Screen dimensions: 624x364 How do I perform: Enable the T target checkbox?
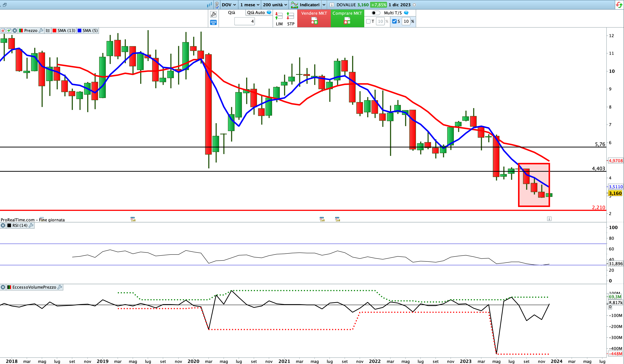click(x=368, y=21)
